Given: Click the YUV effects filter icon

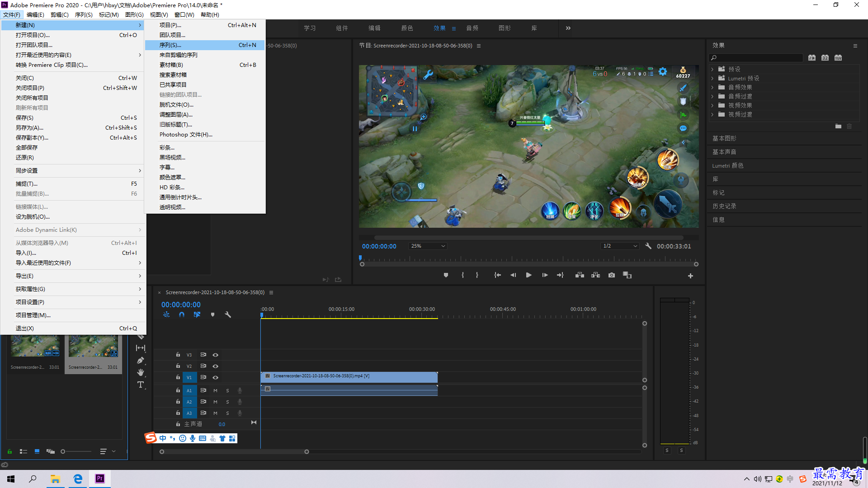Looking at the screenshot, I should (838, 58).
